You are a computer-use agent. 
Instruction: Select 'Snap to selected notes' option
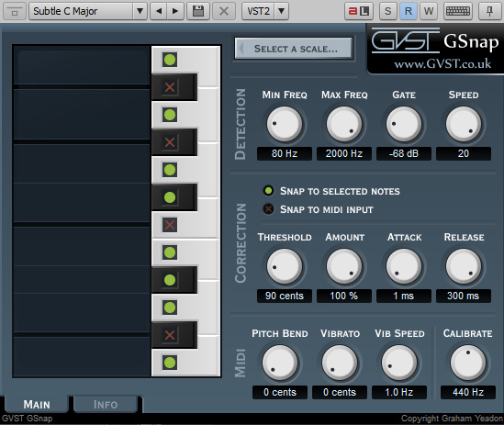(331, 191)
